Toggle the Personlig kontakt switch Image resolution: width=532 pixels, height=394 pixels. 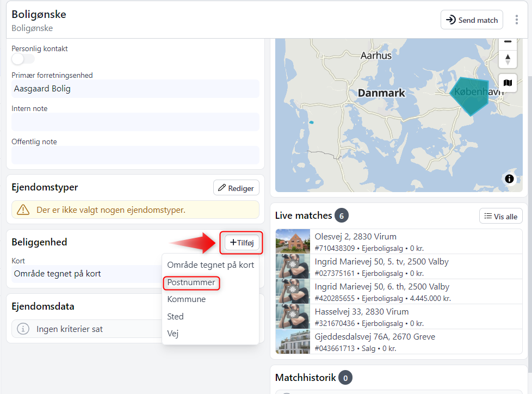pyautogui.click(x=23, y=59)
